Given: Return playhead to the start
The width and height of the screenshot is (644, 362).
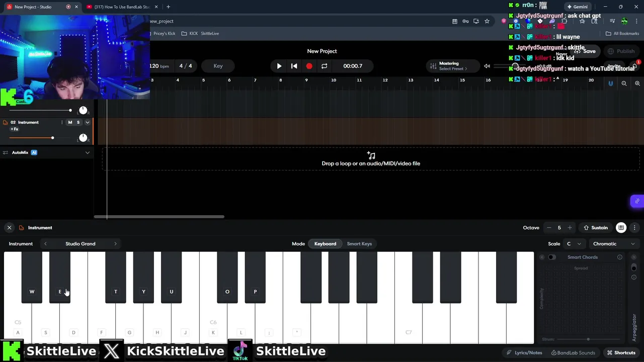Looking at the screenshot, I should pyautogui.click(x=294, y=66).
